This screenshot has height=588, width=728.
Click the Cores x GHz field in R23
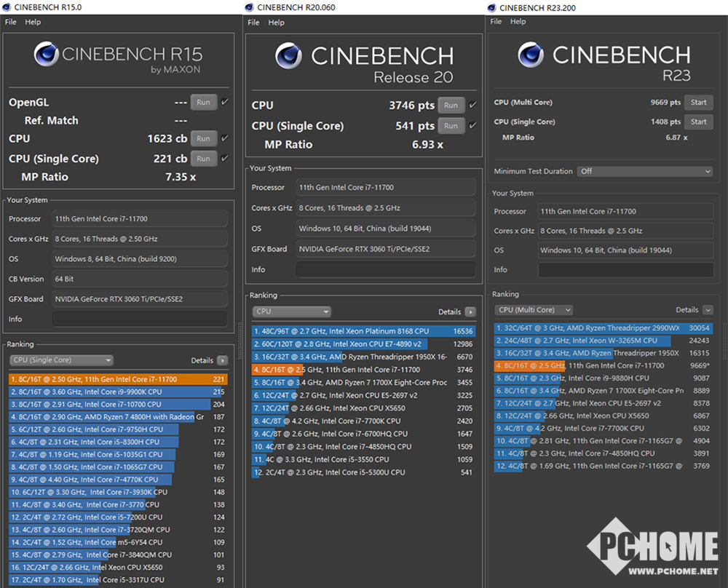point(625,231)
